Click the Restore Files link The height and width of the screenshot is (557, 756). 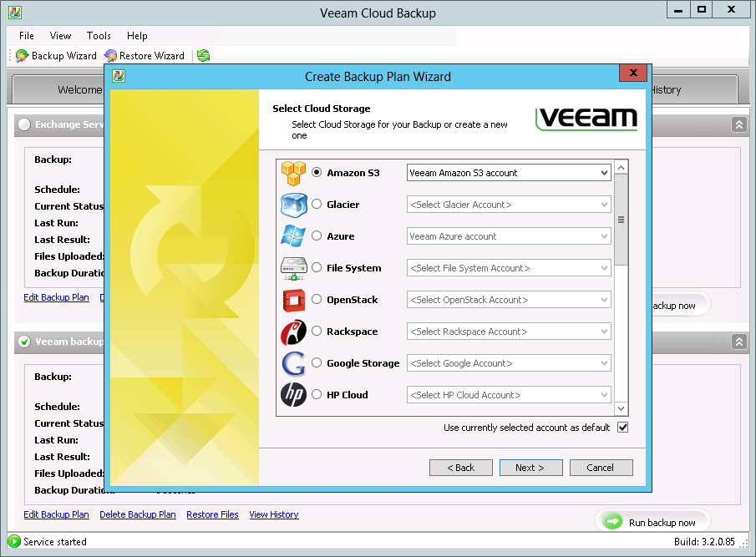(x=213, y=514)
